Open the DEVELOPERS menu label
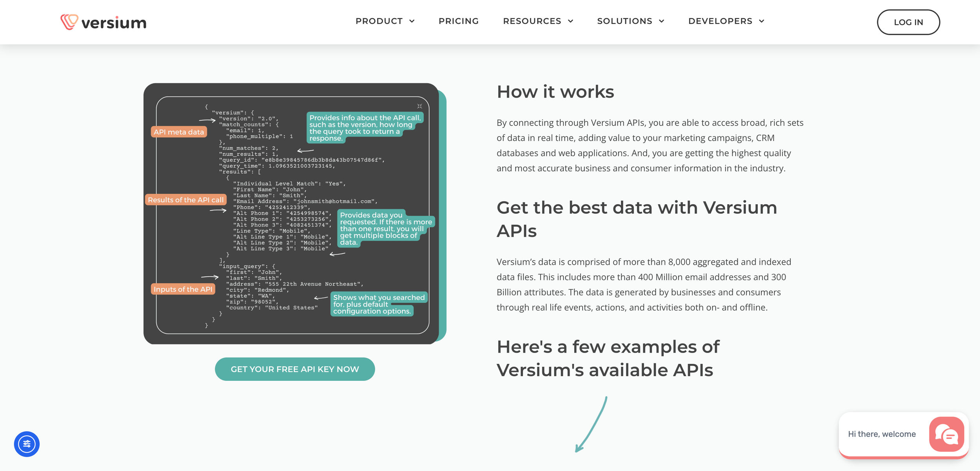Screen dimensions: 980x471 pos(720,21)
